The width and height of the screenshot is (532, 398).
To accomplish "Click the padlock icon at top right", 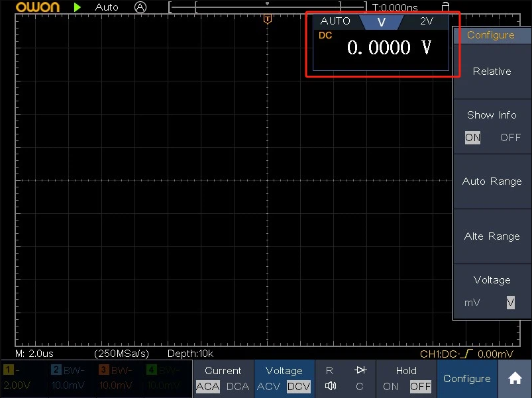I will (x=446, y=7).
